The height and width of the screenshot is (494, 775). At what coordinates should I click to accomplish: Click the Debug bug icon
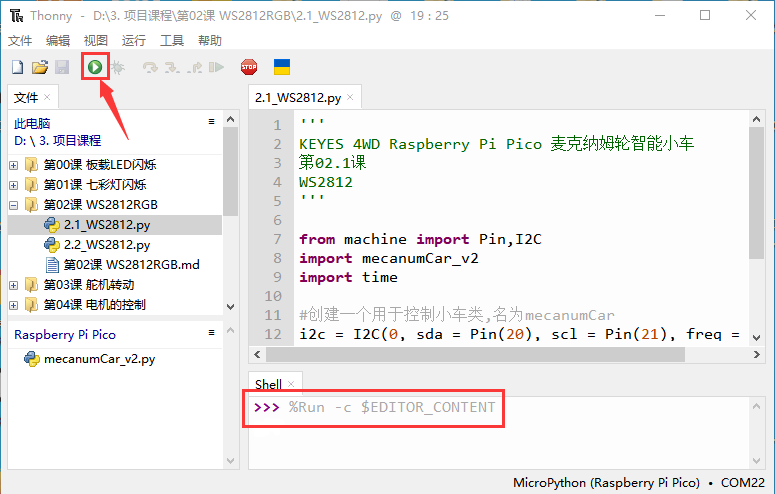click(x=118, y=67)
